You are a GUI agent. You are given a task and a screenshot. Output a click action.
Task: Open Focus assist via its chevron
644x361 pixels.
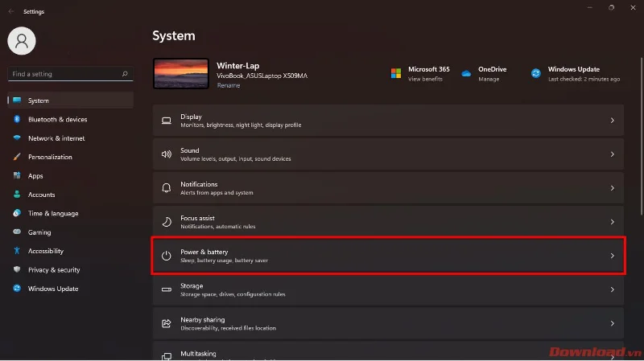(612, 222)
